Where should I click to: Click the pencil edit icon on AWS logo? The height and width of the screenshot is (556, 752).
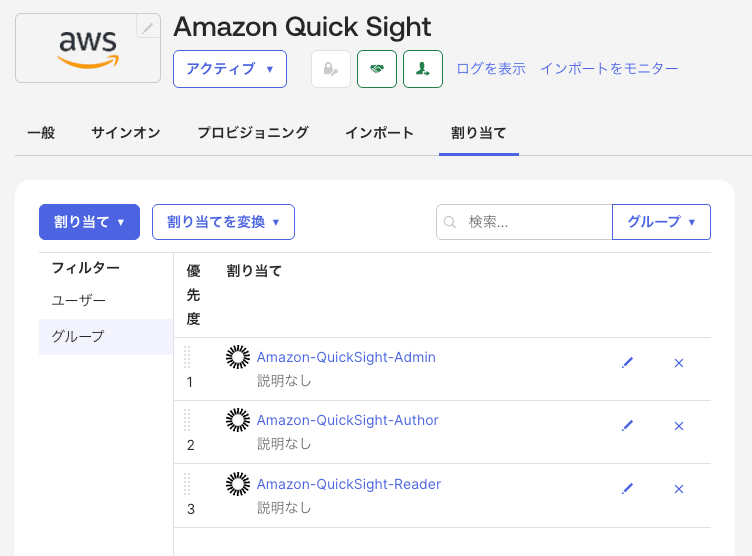148,28
